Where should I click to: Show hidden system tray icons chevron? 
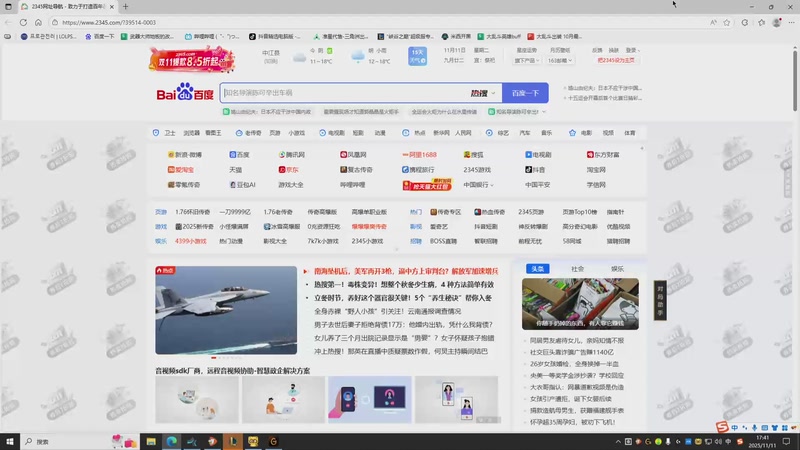tap(618, 441)
